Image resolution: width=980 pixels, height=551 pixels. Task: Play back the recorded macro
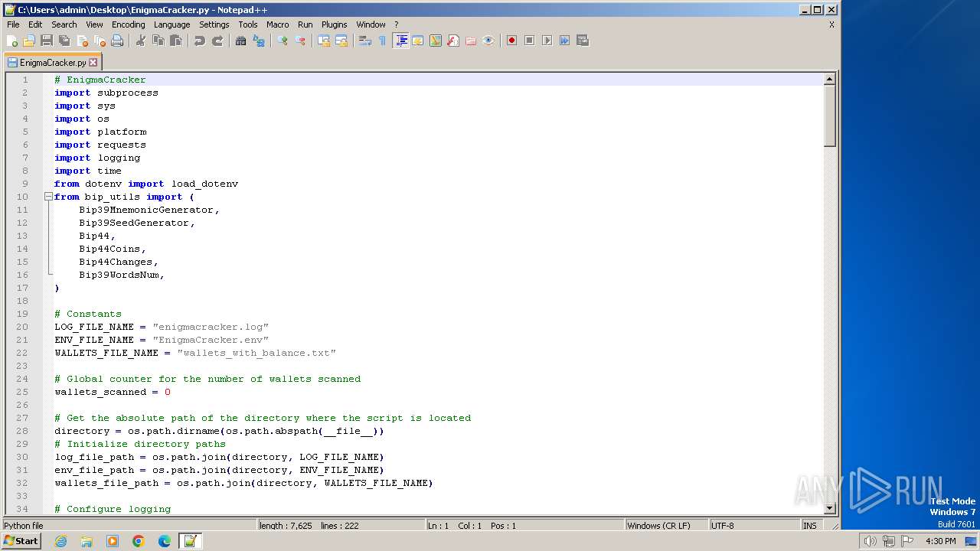(x=547, y=41)
